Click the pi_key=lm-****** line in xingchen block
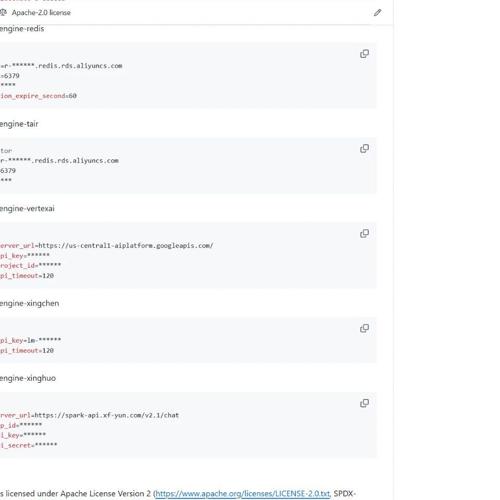The width and height of the screenshot is (500, 500). tap(30, 340)
